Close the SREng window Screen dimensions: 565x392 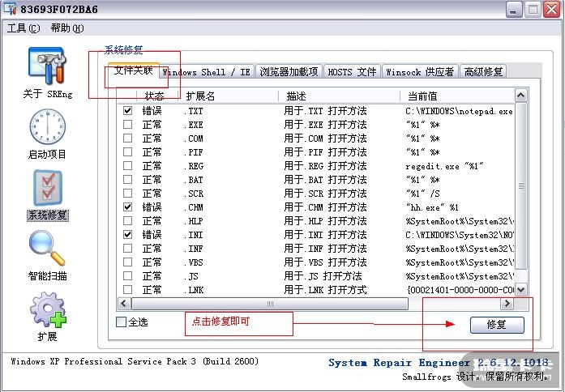pyautogui.click(x=551, y=9)
